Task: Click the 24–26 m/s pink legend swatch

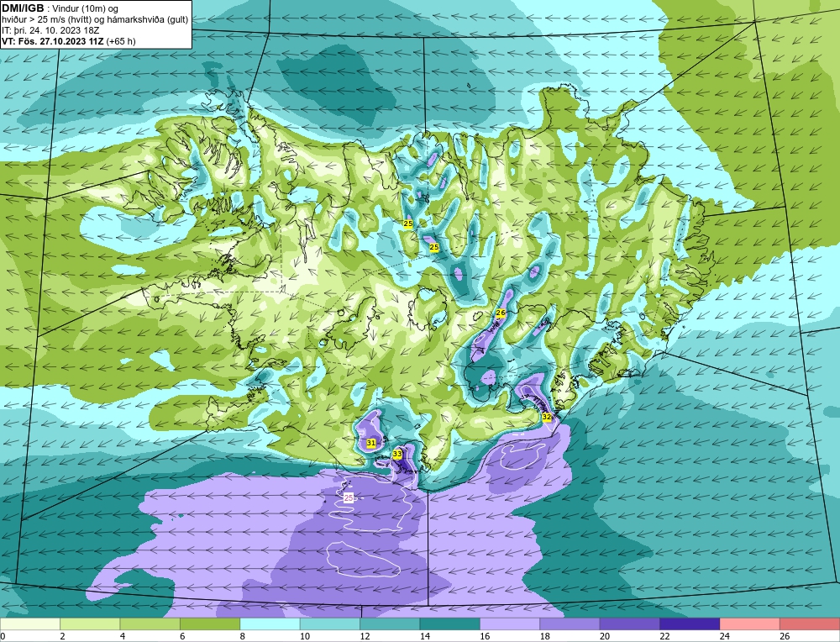Action: click(x=750, y=624)
